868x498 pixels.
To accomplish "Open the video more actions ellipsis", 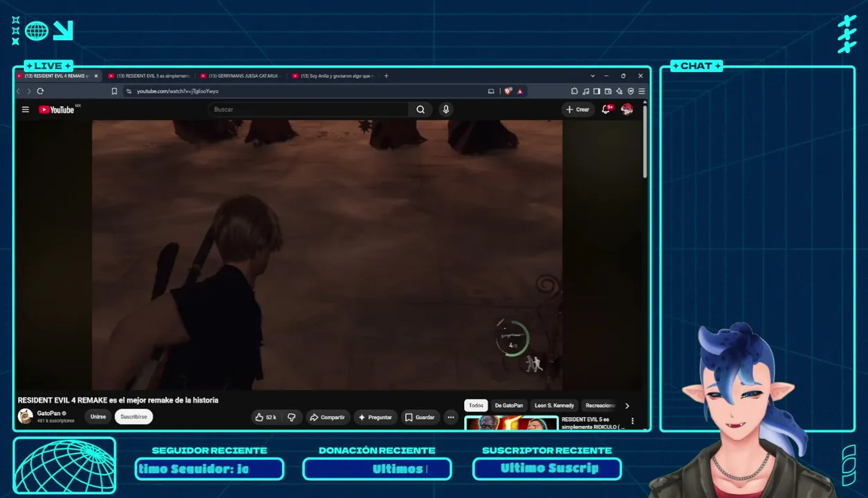I will (x=450, y=417).
